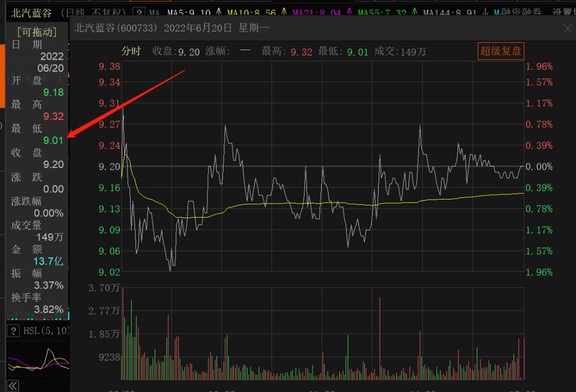Click the 最高:9.32 readout in the popup header

point(287,51)
